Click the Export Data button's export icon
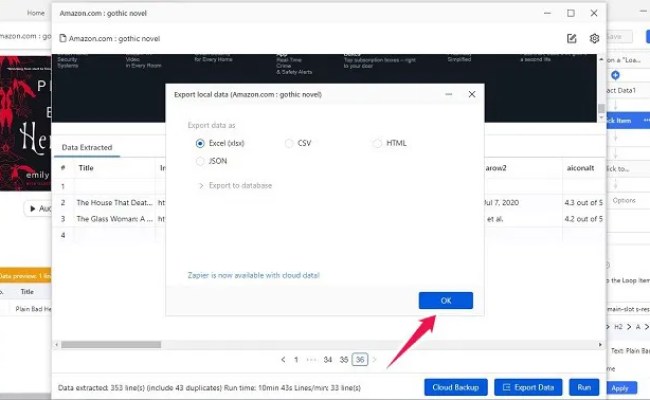Viewport: 650px width, 400px height. (506, 387)
